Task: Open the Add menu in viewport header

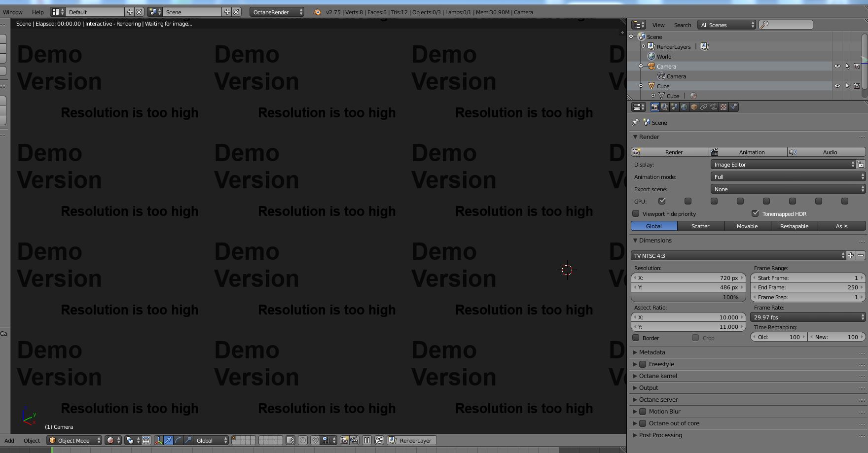Action: pos(9,440)
